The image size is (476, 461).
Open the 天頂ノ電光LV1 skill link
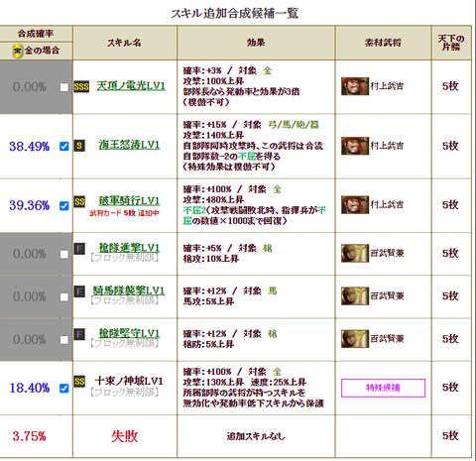point(131,86)
